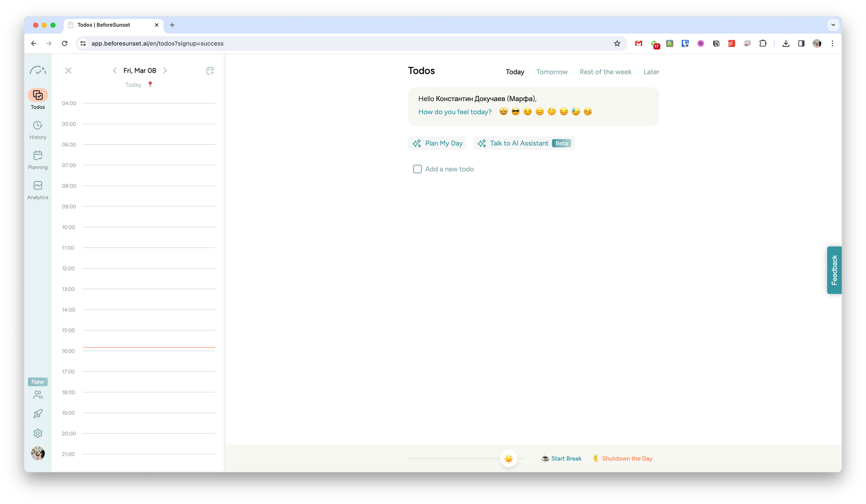Select the sunglasses mood emoji

click(515, 112)
